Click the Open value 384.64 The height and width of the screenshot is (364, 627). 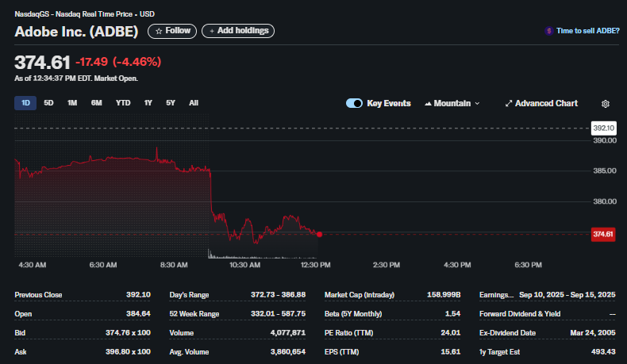[x=138, y=314]
